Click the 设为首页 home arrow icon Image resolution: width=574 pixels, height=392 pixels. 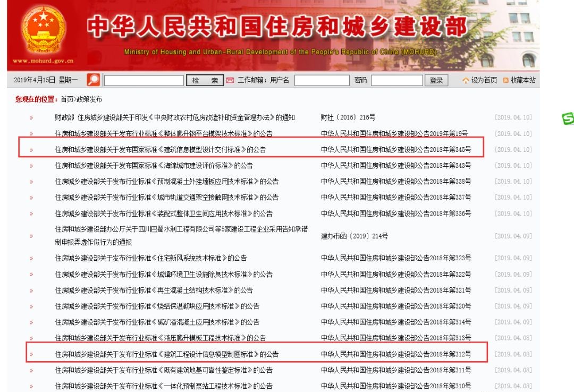[x=466, y=80]
